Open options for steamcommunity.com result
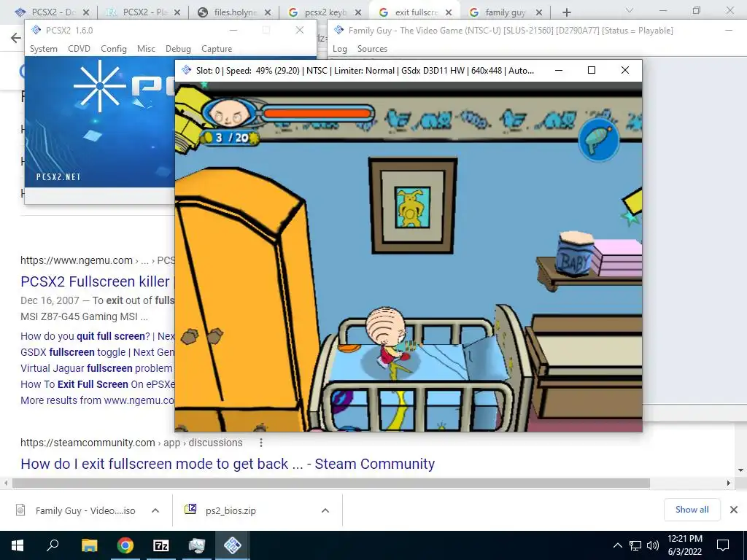 [x=260, y=443]
